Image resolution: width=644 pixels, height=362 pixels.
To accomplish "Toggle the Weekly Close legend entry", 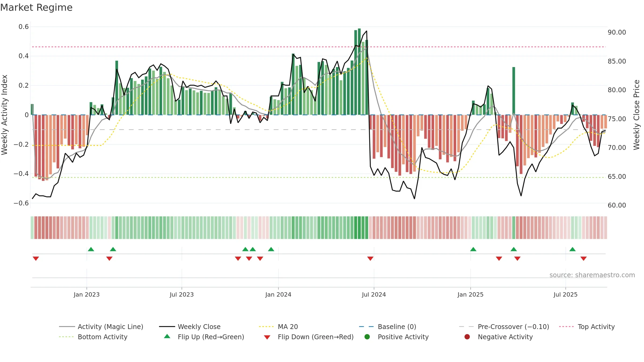I will pos(190,327).
